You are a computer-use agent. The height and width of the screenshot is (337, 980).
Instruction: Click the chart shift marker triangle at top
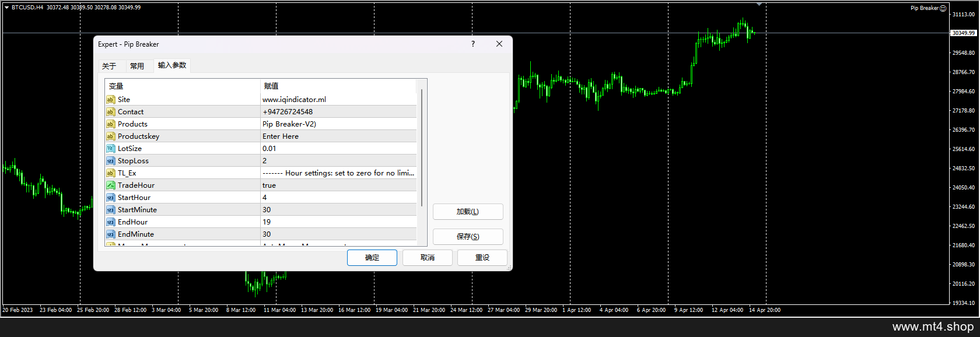(759, 4)
